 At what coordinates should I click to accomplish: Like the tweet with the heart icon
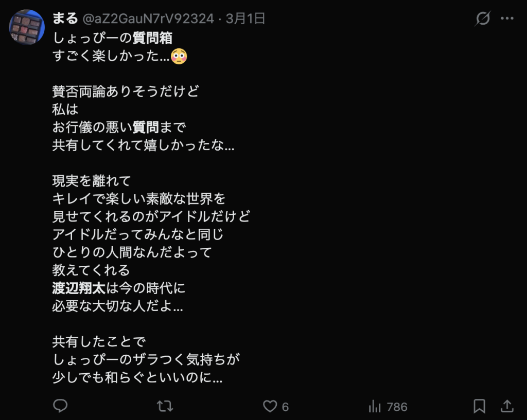(269, 406)
